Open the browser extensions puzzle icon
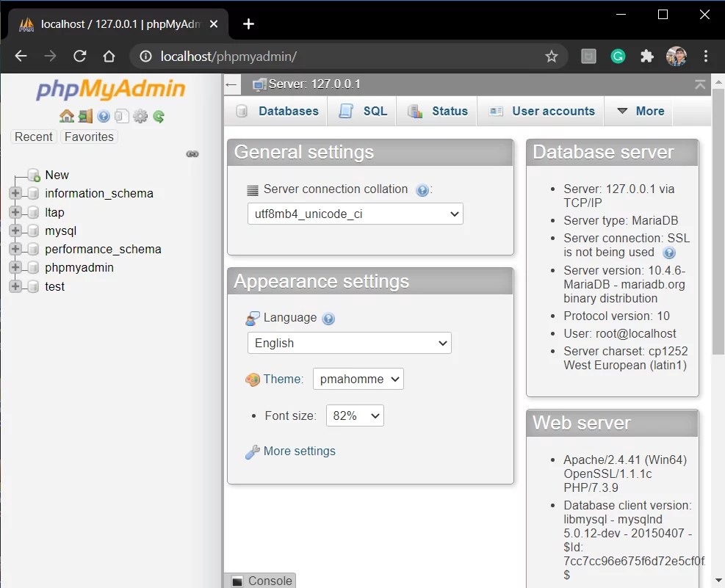The width and height of the screenshot is (725, 588). (646, 56)
